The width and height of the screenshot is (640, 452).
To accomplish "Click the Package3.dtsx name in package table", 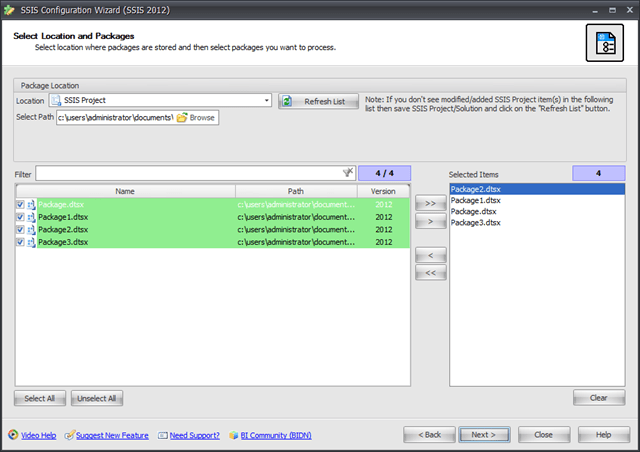I will [63, 243].
